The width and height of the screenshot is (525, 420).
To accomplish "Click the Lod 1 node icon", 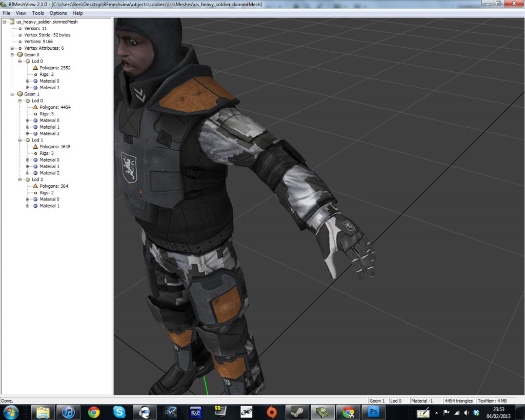I will (28, 140).
